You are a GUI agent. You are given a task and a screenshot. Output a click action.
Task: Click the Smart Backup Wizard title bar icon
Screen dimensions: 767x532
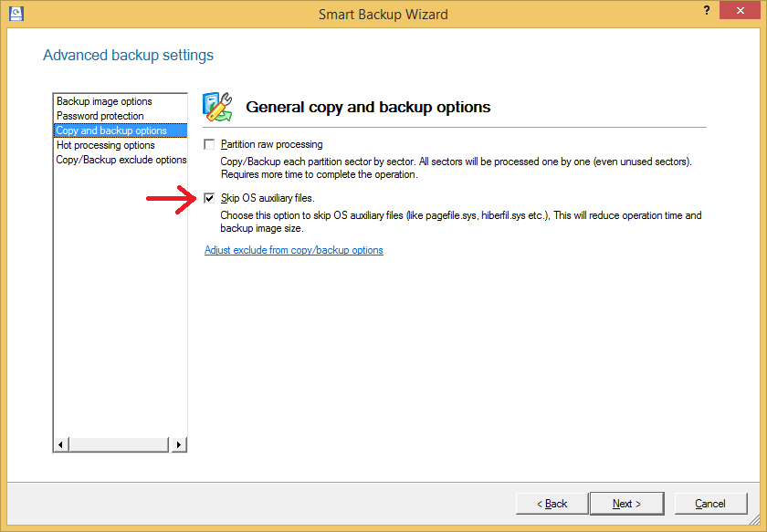click(15, 14)
